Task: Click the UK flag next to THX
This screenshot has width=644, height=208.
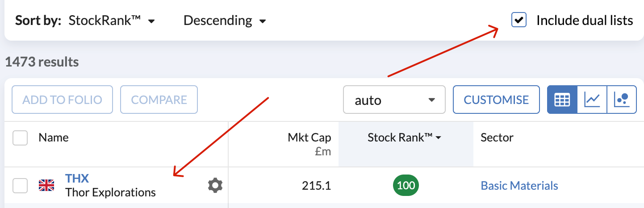Action: [46, 185]
